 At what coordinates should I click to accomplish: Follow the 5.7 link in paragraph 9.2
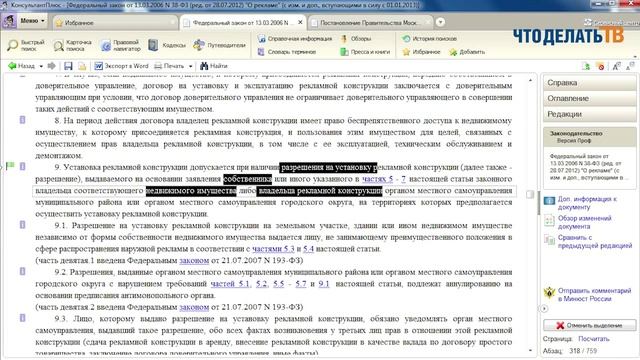301,284
